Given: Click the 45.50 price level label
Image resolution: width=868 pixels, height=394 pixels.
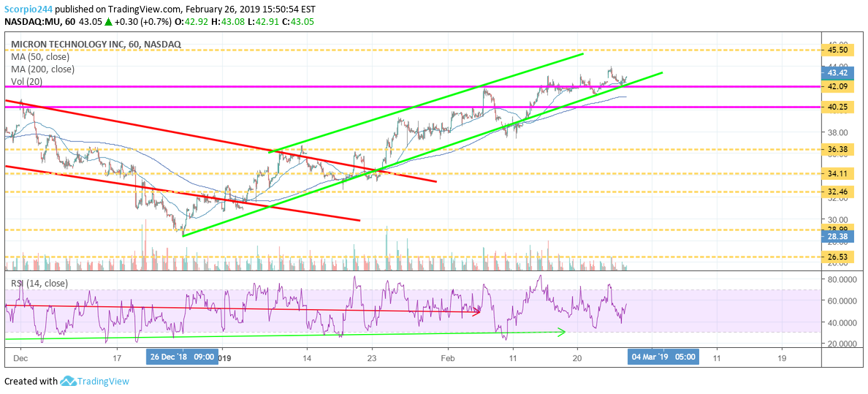Looking at the screenshot, I should (x=837, y=50).
